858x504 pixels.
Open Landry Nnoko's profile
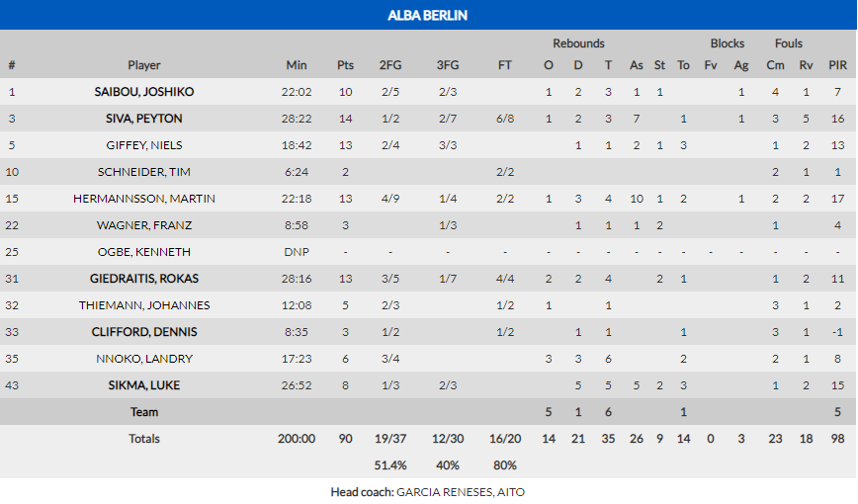click(144, 359)
